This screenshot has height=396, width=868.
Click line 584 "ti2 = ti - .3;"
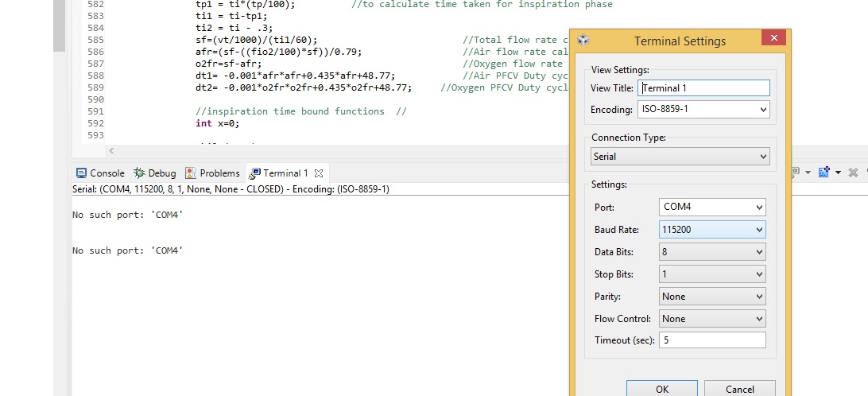click(234, 28)
